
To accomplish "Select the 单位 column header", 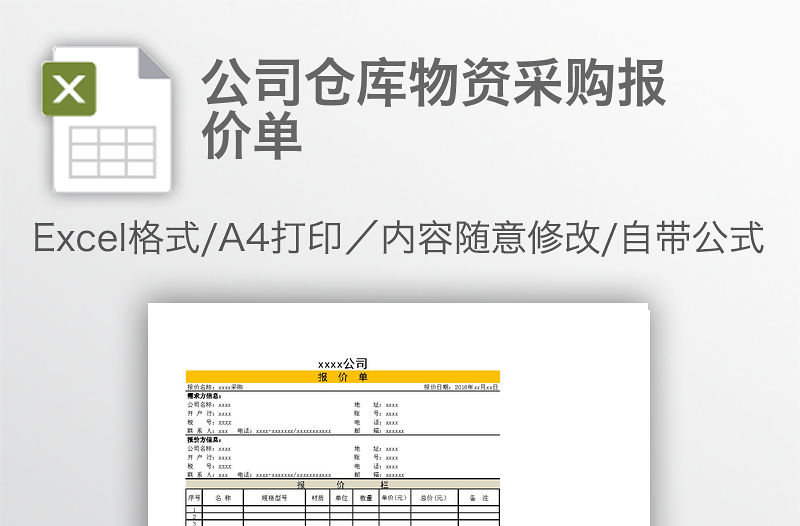I will 341,497.
